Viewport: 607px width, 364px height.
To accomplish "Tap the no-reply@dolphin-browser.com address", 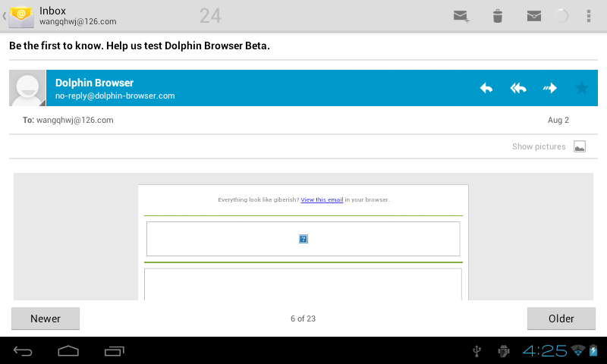I will click(115, 96).
